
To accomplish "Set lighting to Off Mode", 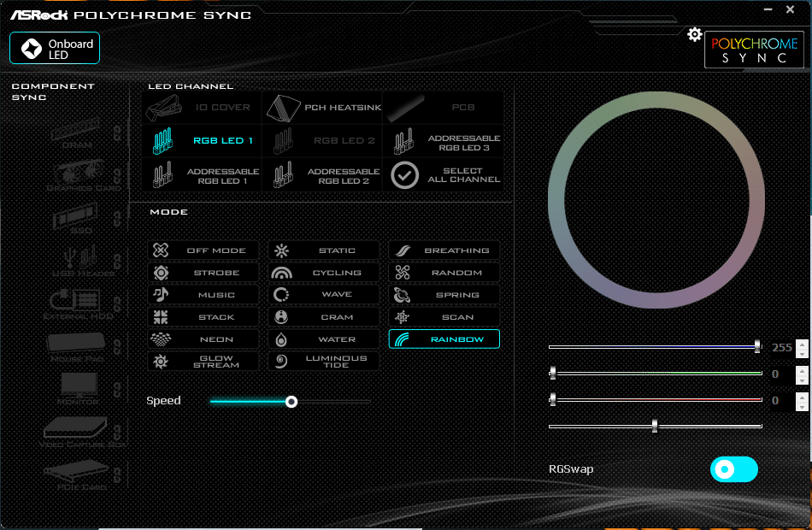I will [203, 250].
